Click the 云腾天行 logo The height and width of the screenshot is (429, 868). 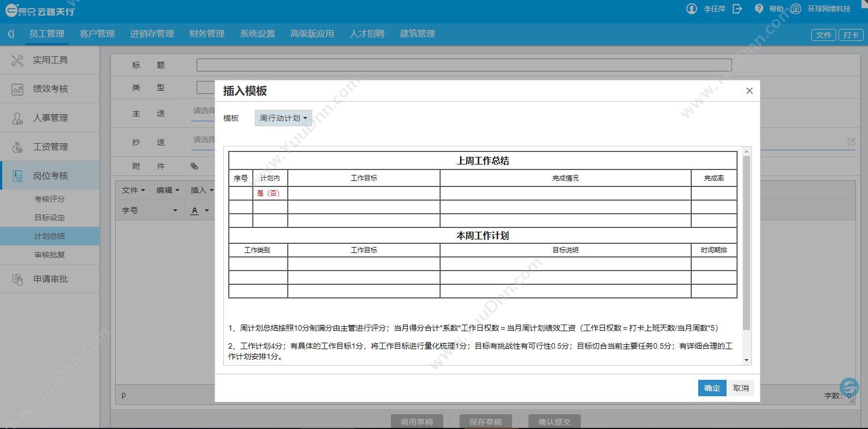tap(39, 10)
